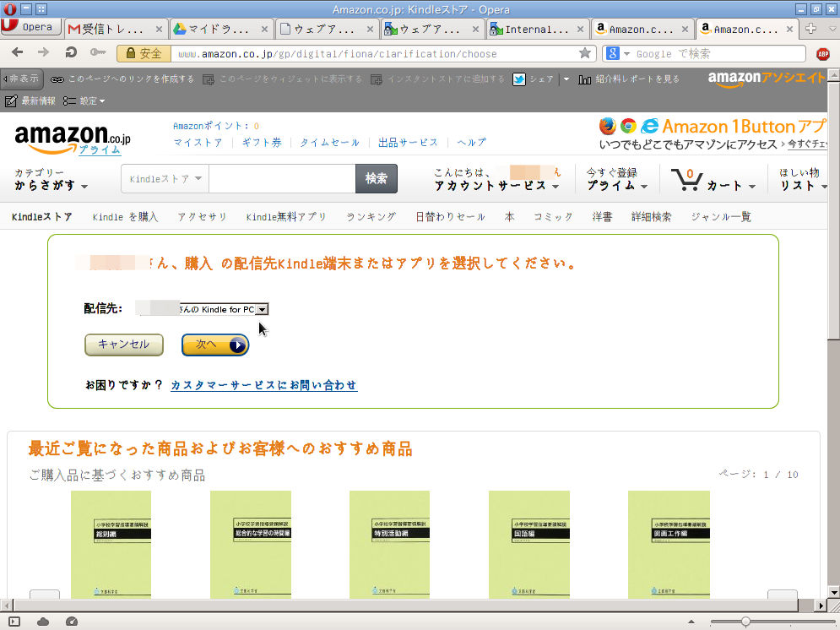Go forward with the forward arrow
The image size is (840, 630).
pos(43,52)
